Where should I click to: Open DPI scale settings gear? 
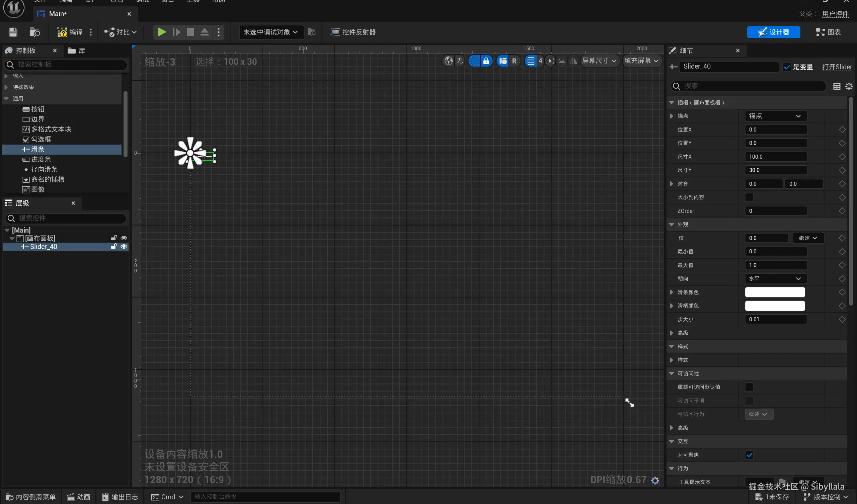click(655, 480)
